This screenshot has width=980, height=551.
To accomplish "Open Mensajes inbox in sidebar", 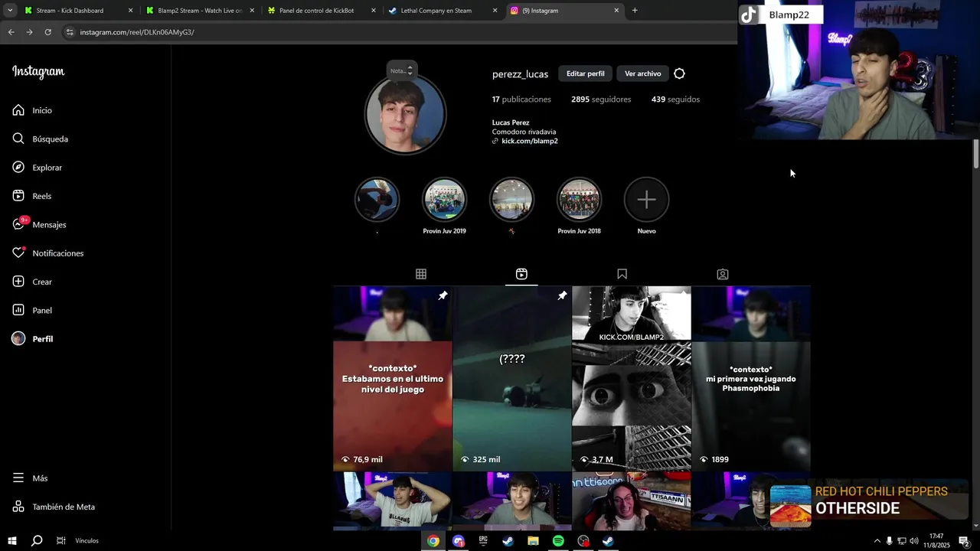I will point(40,224).
